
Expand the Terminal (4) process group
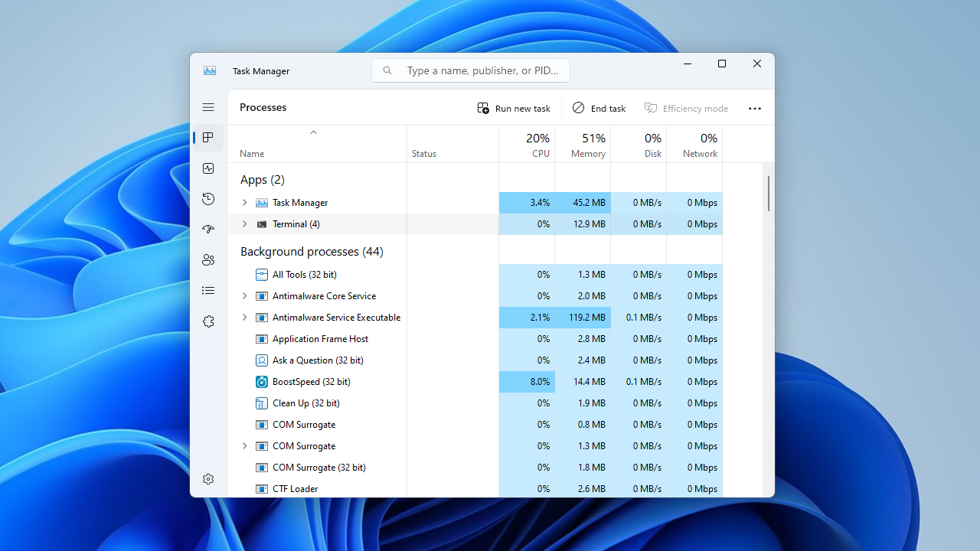click(x=244, y=224)
